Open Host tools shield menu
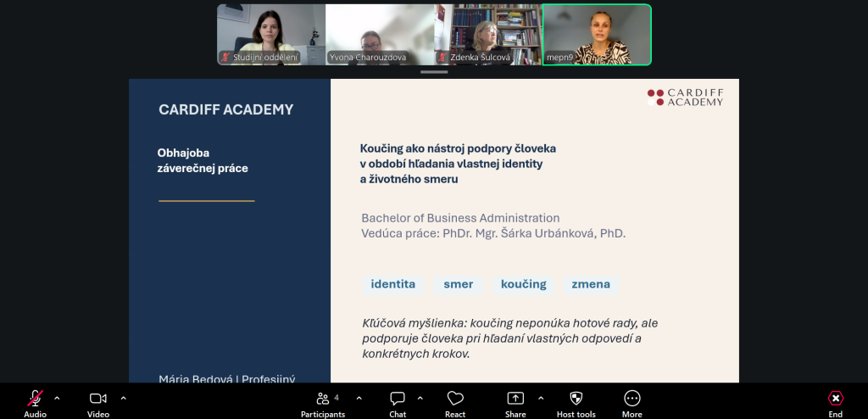The height and width of the screenshot is (419, 868). (576, 404)
